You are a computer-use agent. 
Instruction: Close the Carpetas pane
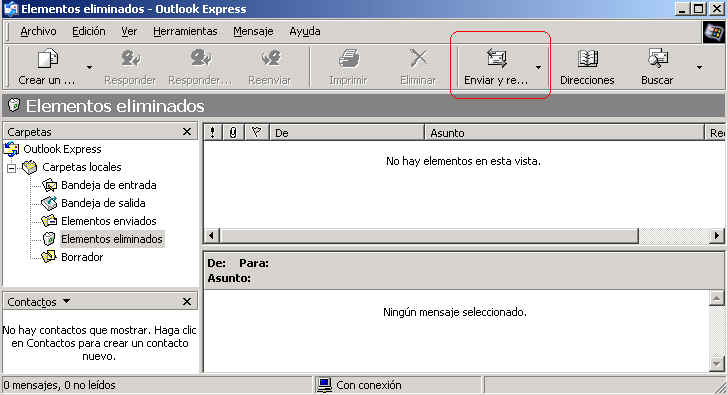point(187,132)
